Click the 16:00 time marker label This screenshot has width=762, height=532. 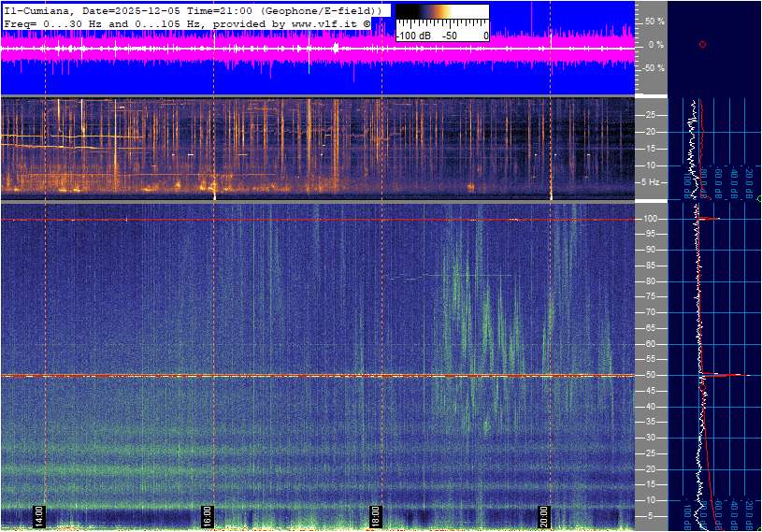(208, 515)
